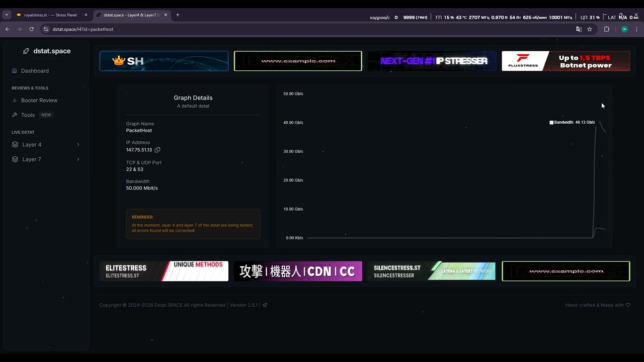Click the 40.00 Gb/s axis label

click(x=293, y=123)
